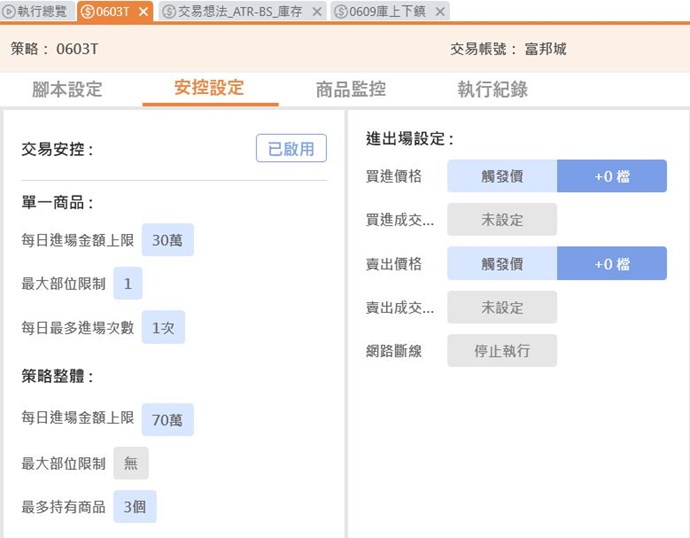The image size is (690, 538).
Task: Click the dollar icon on 0609庫上下鎖 tab
Action: tap(340, 11)
